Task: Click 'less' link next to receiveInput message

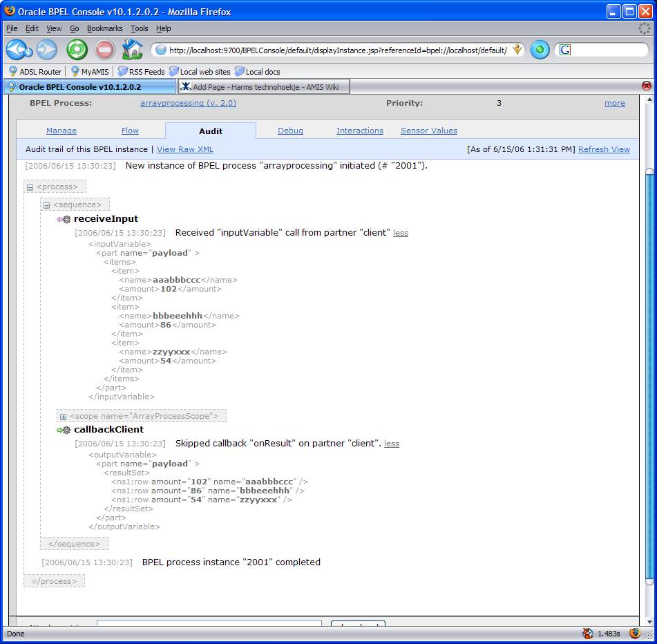Action: click(x=401, y=233)
